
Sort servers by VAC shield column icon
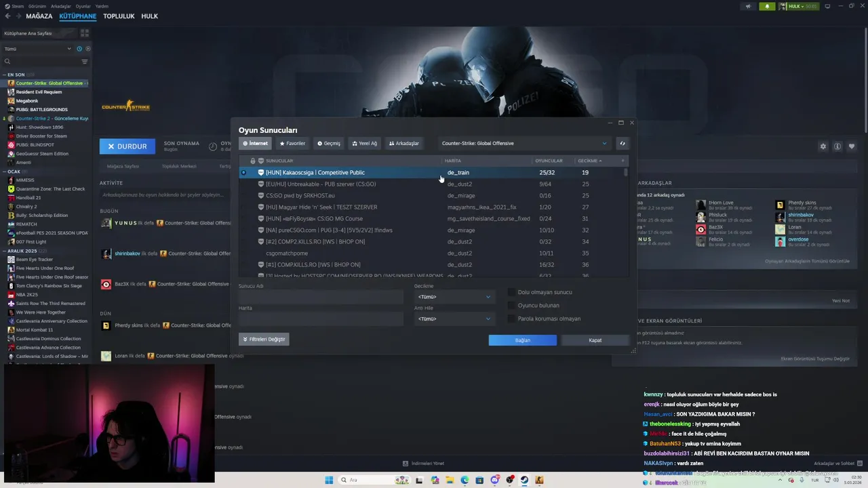pos(261,161)
